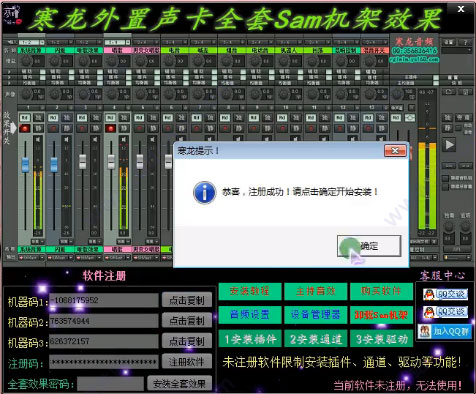
Task: Open the input routing dropdown on channel 4
Action: click(x=117, y=42)
